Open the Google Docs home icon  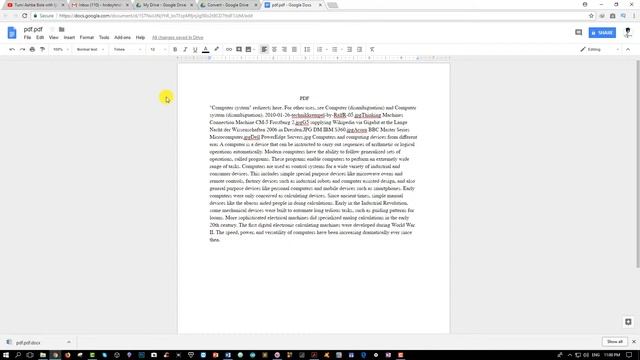[x=12, y=33]
